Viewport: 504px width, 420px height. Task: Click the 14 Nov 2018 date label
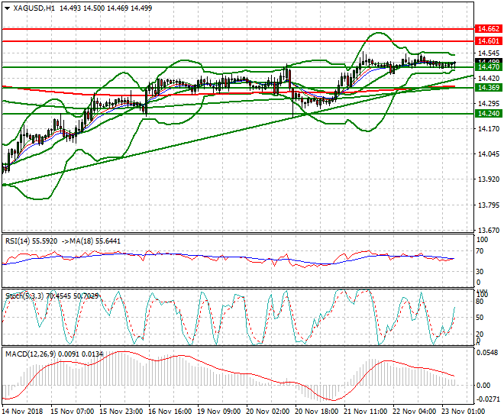pos(22,412)
